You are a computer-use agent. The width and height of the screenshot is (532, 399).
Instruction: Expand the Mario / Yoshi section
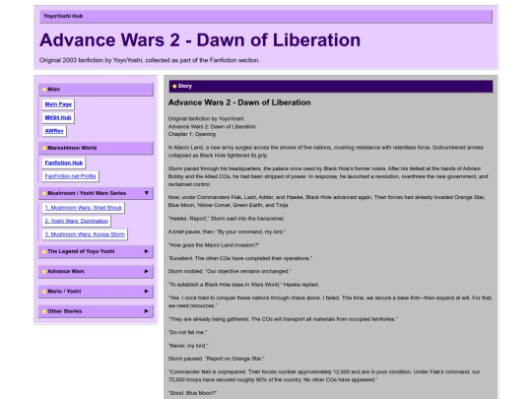(x=96, y=291)
